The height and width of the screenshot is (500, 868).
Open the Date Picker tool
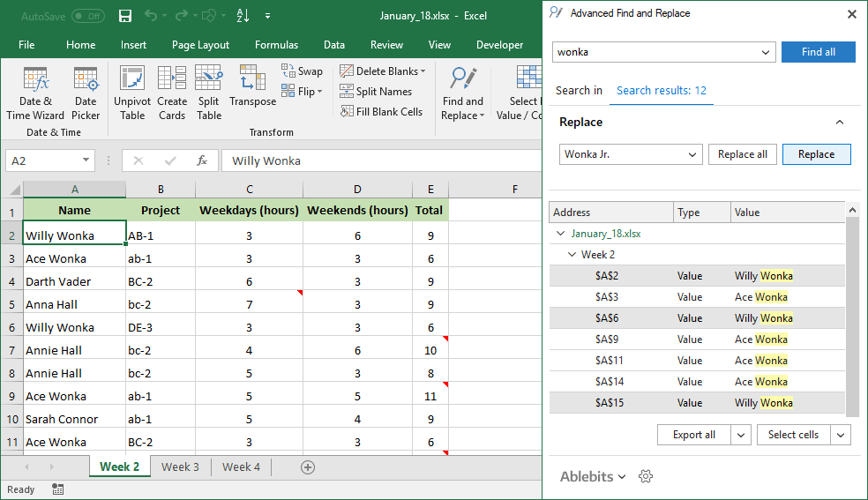(86, 93)
